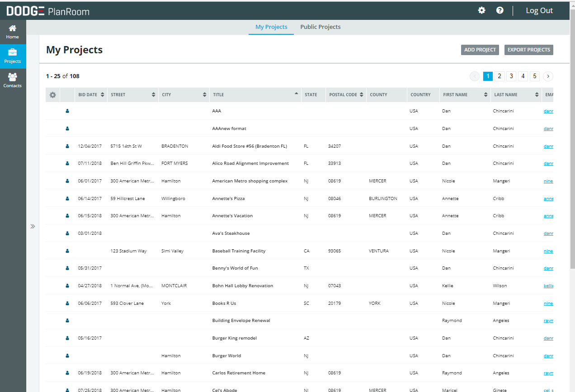Select the My Projects tab

click(271, 27)
